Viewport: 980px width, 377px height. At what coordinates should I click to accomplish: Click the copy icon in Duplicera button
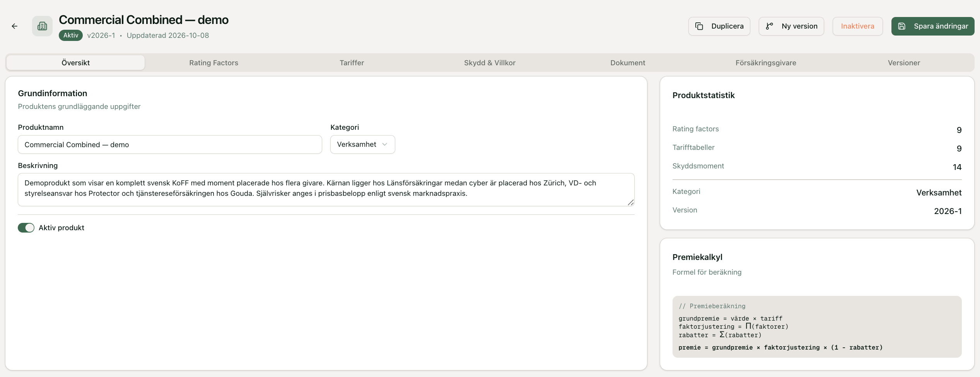click(699, 26)
